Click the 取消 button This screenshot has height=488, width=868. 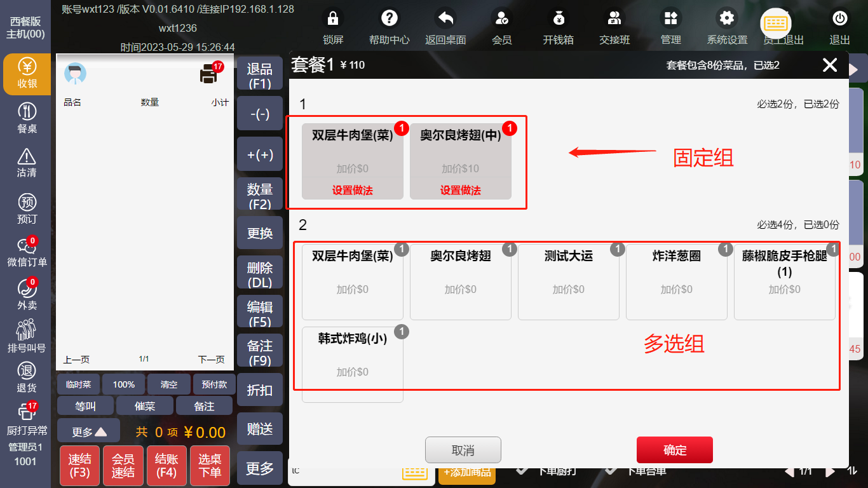463,450
